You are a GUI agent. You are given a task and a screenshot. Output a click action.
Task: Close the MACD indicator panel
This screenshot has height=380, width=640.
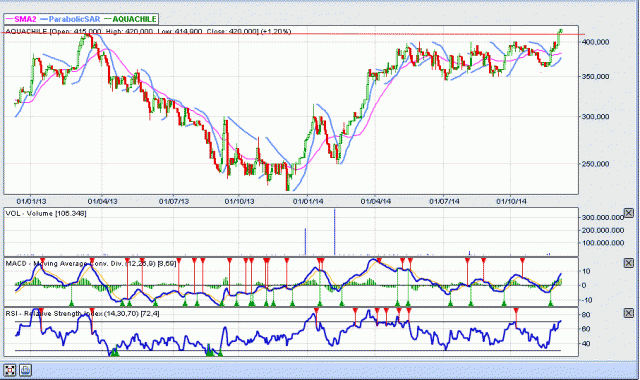click(x=629, y=263)
